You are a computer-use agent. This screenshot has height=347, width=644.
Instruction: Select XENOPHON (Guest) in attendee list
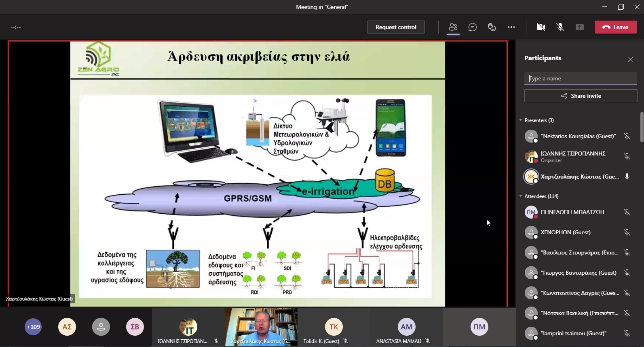point(565,232)
